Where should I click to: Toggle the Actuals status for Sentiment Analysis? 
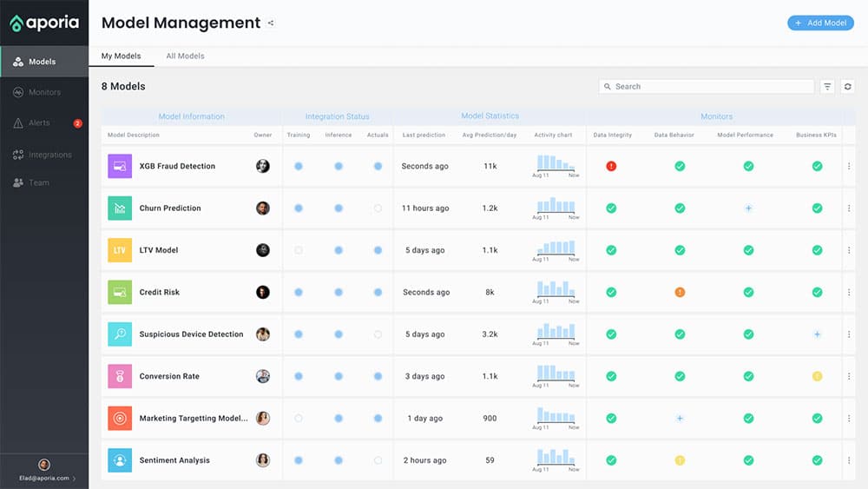tap(378, 460)
